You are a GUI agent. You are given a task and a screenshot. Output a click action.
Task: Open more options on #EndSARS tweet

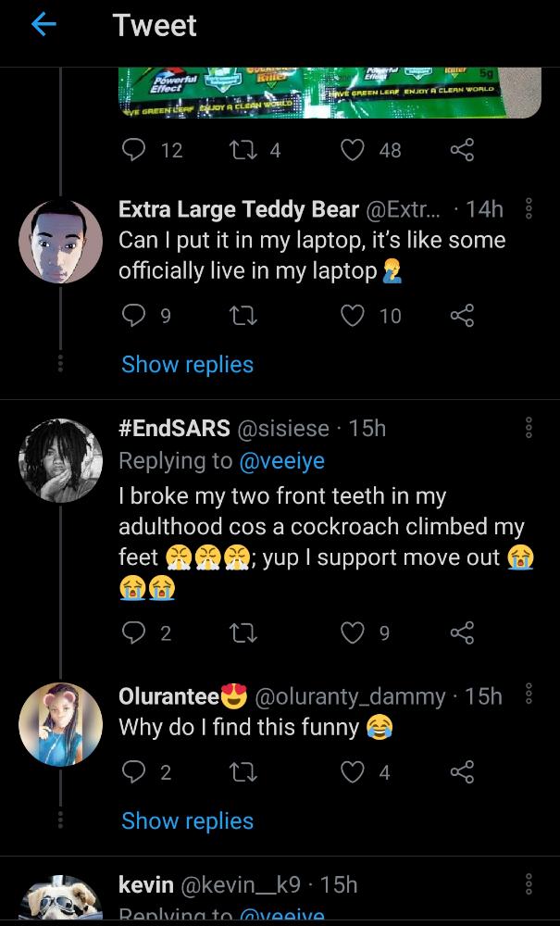529,428
